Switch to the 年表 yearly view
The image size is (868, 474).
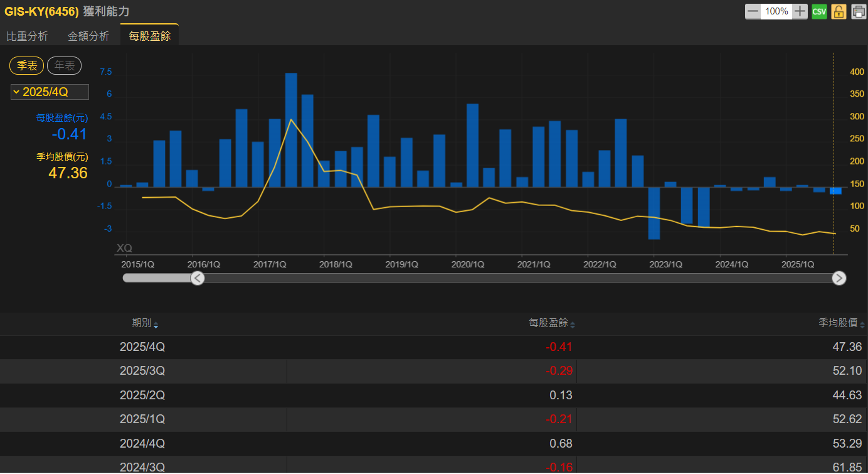[x=64, y=65]
